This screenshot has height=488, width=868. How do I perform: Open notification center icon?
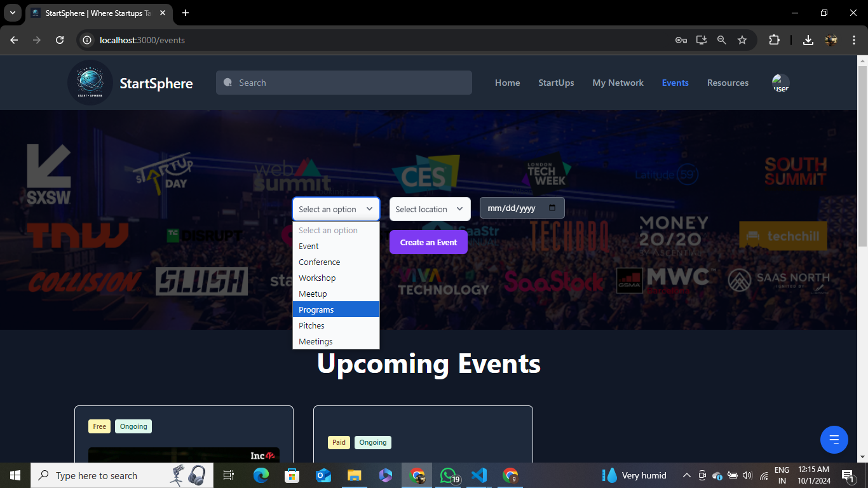click(848, 475)
